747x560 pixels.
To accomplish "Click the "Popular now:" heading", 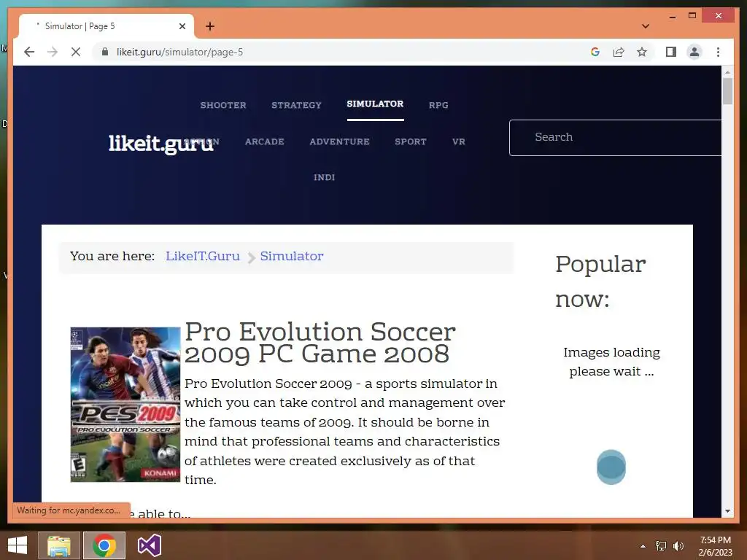I will [x=600, y=281].
